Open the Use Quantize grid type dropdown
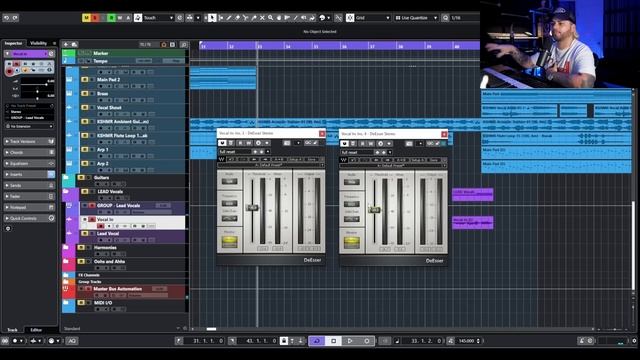640x360 pixels. point(416,18)
